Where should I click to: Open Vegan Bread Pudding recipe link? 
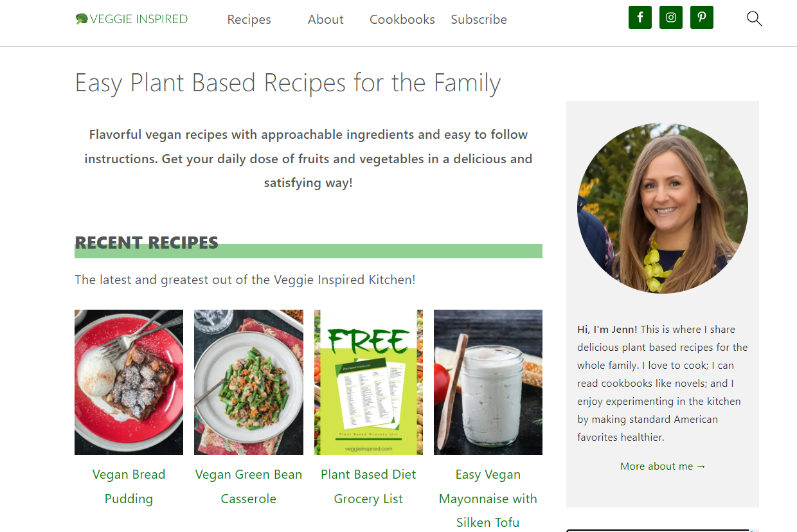click(129, 486)
